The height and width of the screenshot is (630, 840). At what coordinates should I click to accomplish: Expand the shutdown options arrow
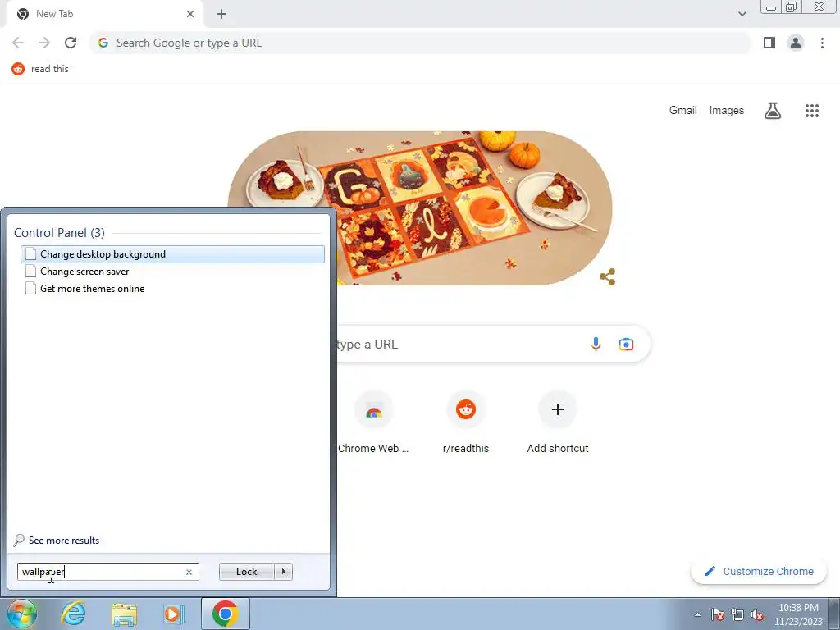(x=283, y=572)
